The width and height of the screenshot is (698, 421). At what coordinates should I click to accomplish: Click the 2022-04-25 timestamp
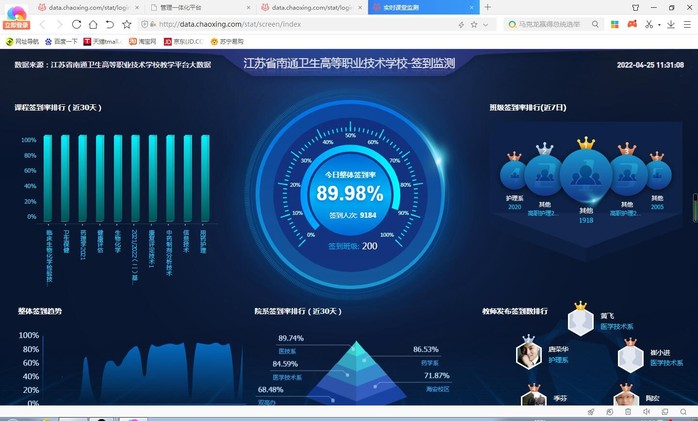(650, 65)
